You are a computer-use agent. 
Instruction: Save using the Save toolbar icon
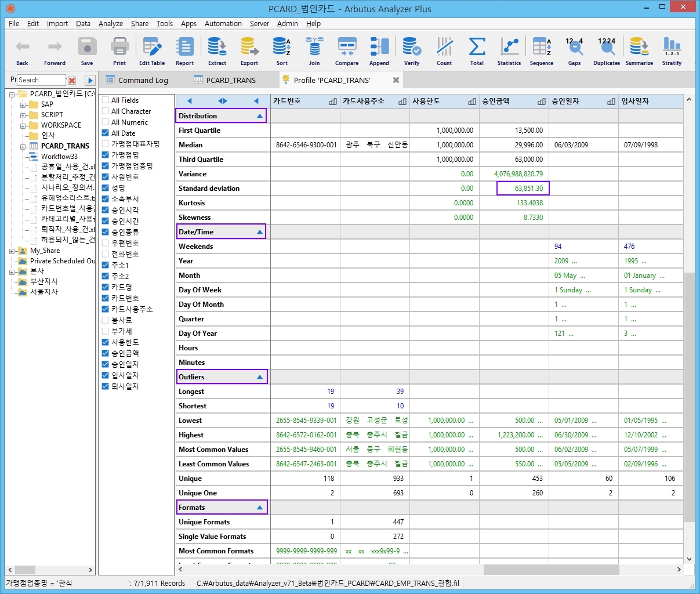(87, 50)
